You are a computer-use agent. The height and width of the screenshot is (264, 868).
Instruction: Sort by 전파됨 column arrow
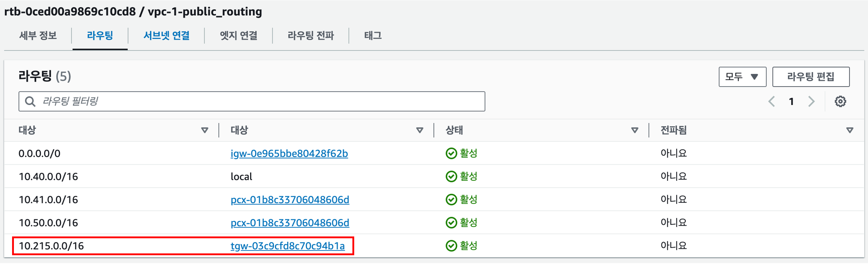coord(850,130)
